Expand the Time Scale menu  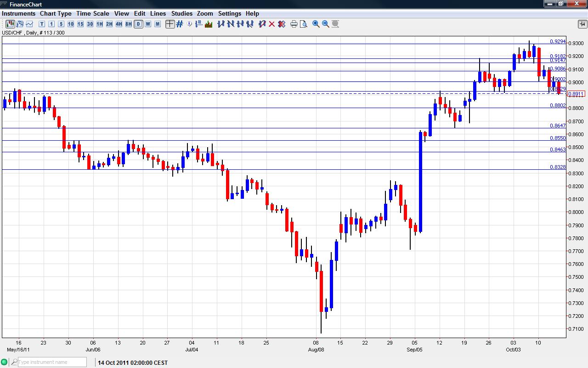point(93,13)
